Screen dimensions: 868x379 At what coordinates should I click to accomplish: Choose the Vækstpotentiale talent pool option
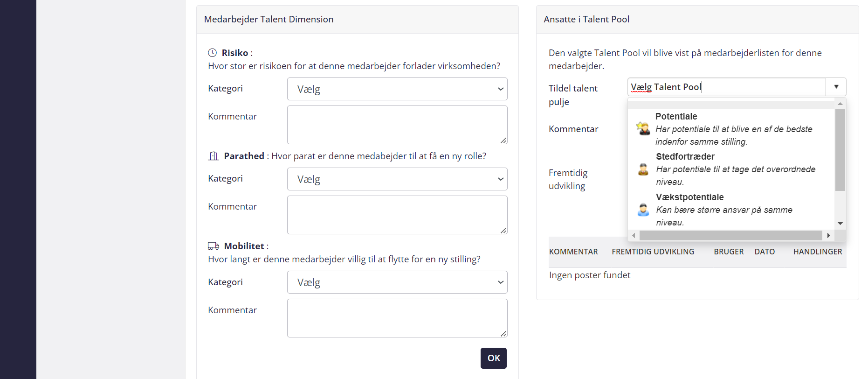(731, 210)
